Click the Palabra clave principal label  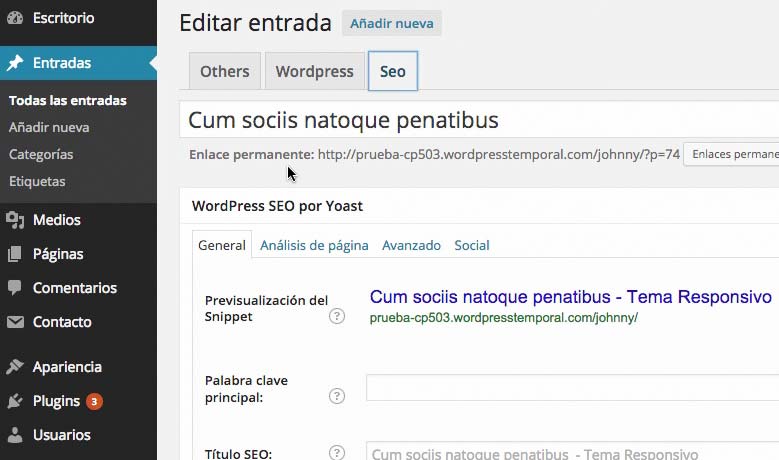(x=246, y=389)
